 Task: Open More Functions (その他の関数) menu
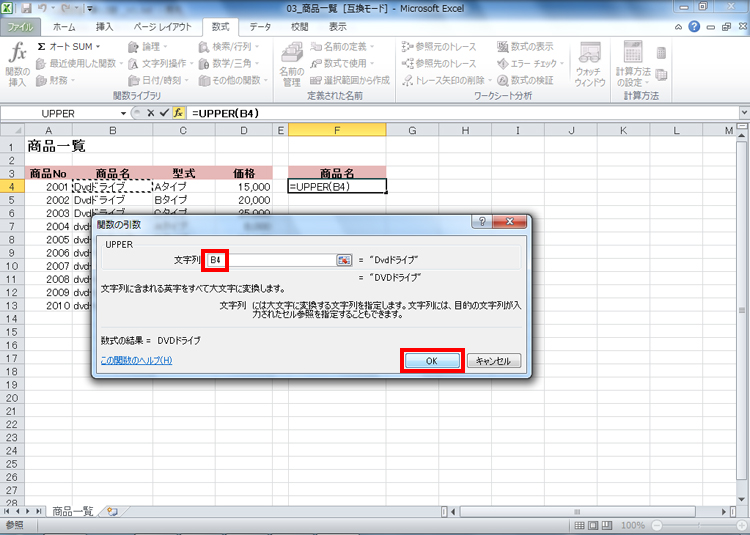pos(233,80)
